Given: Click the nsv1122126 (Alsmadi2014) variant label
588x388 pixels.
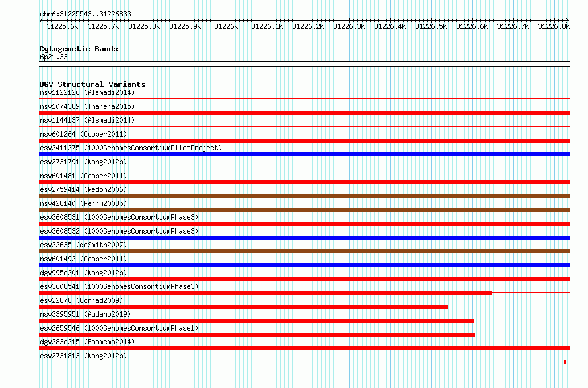Looking at the screenshot, I should coord(87,92).
